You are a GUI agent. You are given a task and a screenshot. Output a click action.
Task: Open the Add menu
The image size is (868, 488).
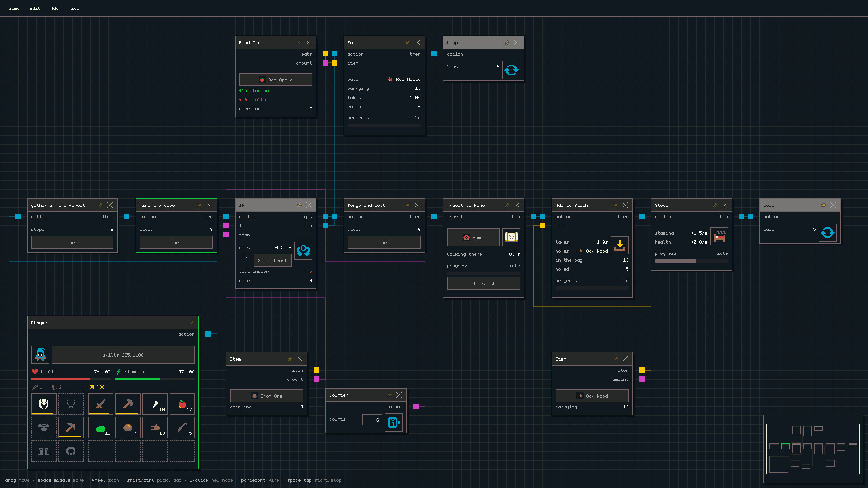pos(54,8)
